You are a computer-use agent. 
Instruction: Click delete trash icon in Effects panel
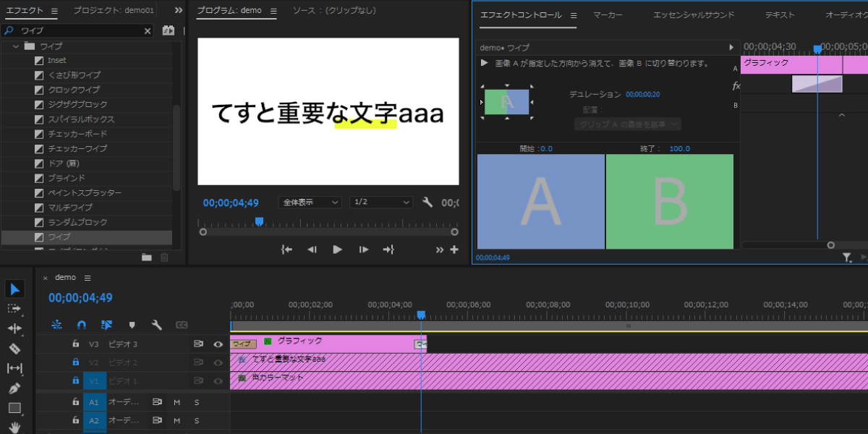[x=164, y=257]
